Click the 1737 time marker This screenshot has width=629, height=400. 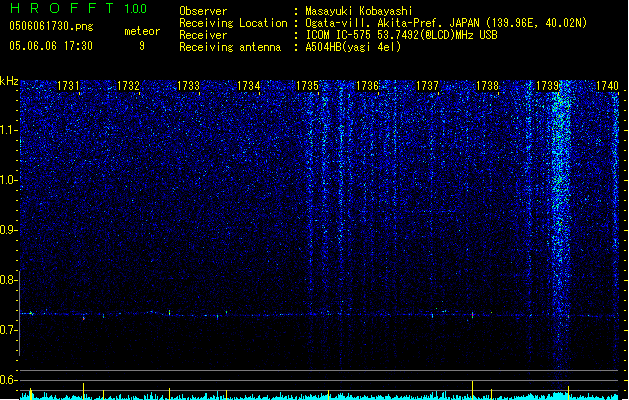tap(427, 86)
